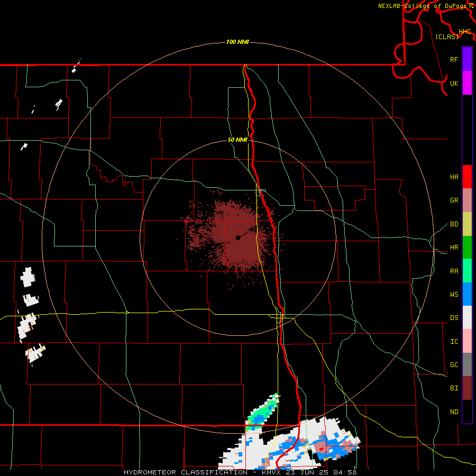Click the UK legend label text
The height and width of the screenshot is (476, 476).
[454, 83]
